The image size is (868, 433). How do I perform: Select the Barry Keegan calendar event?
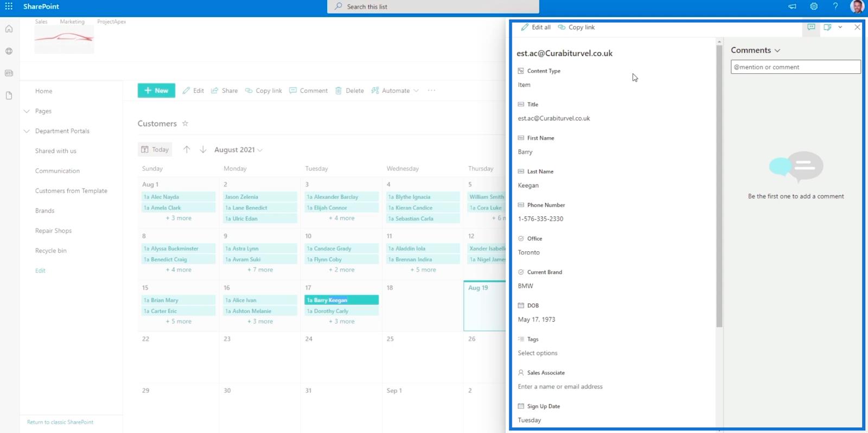click(341, 300)
